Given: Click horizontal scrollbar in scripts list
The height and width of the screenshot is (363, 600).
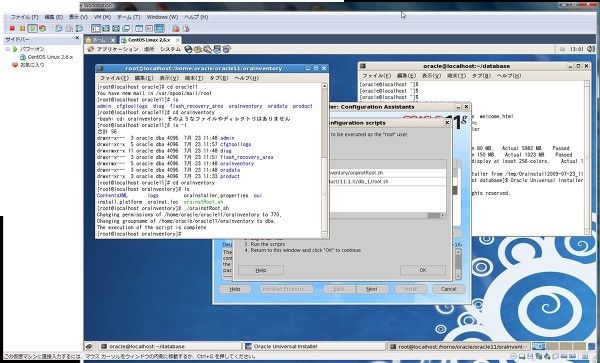Looking at the screenshot, I should 387,216.
